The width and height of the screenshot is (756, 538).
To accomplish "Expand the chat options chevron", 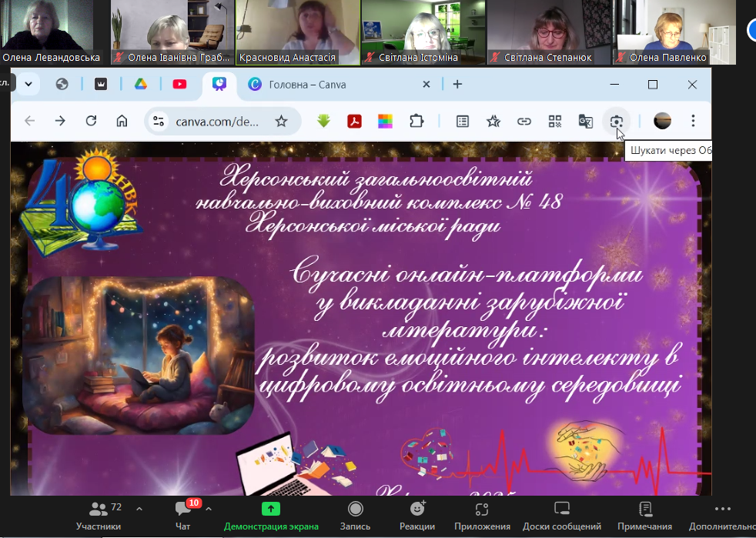I will 209,509.
